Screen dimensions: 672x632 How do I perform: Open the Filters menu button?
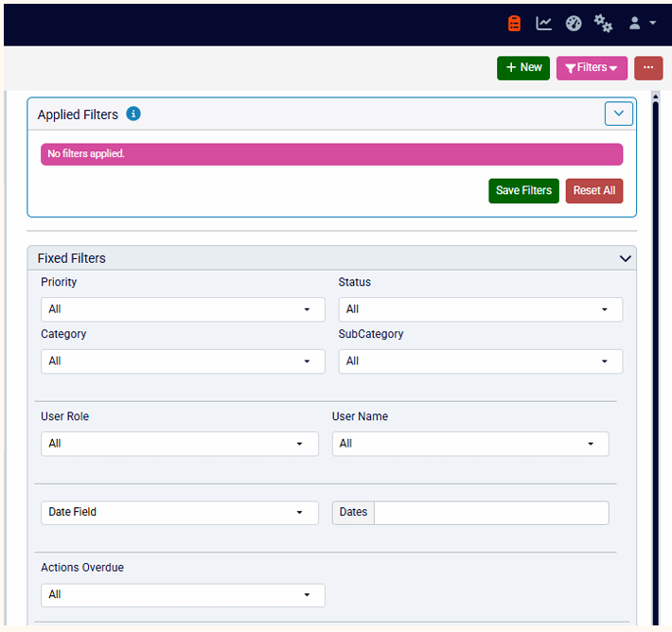click(592, 68)
